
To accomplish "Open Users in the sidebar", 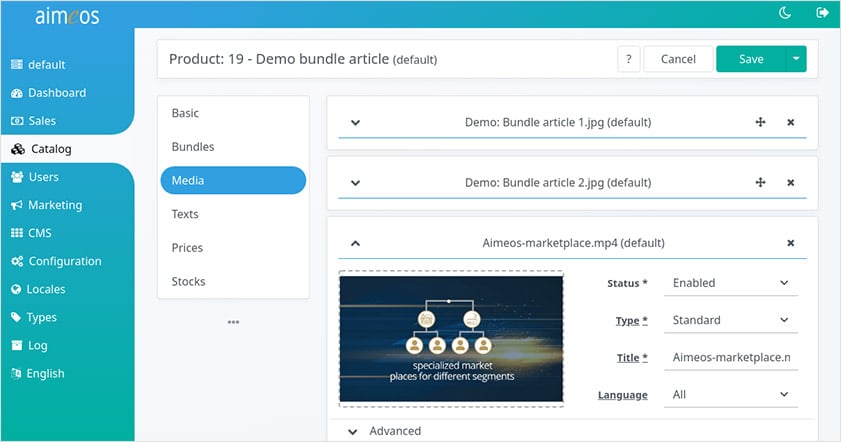I will click(35, 177).
